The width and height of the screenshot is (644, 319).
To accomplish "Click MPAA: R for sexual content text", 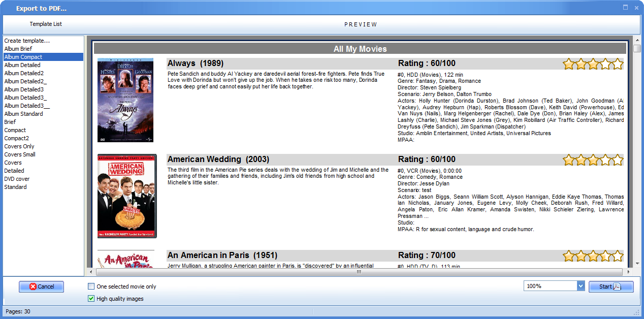I will (466, 229).
